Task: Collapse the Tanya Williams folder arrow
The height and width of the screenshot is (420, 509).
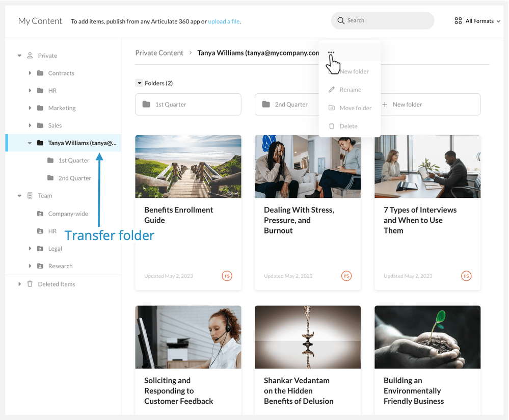Action: (30, 143)
